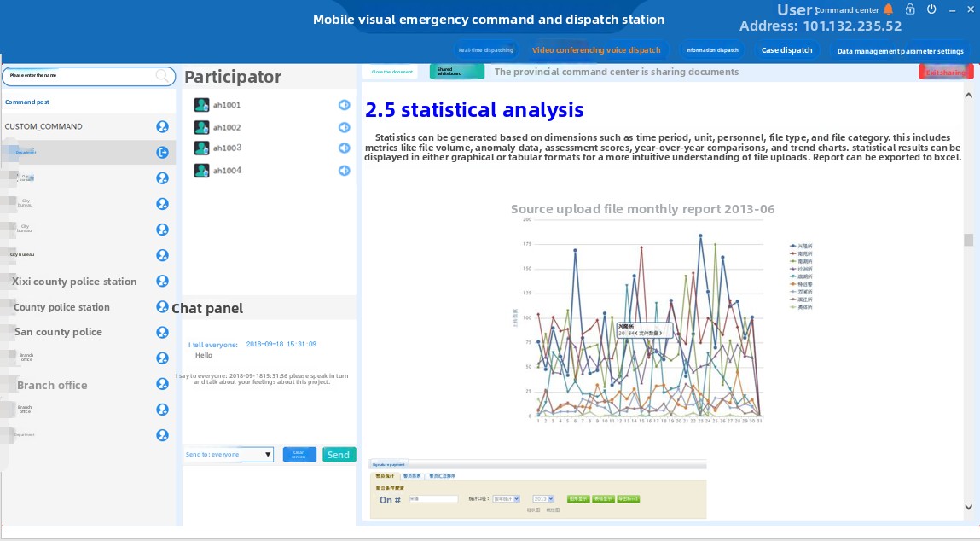Open Video conferencing voice dispatch tab

pyautogui.click(x=596, y=50)
